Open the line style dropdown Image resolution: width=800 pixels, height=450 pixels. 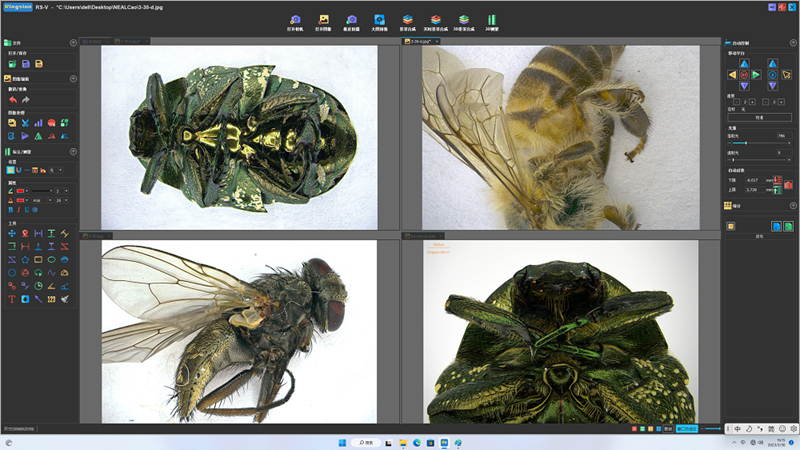click(x=42, y=191)
